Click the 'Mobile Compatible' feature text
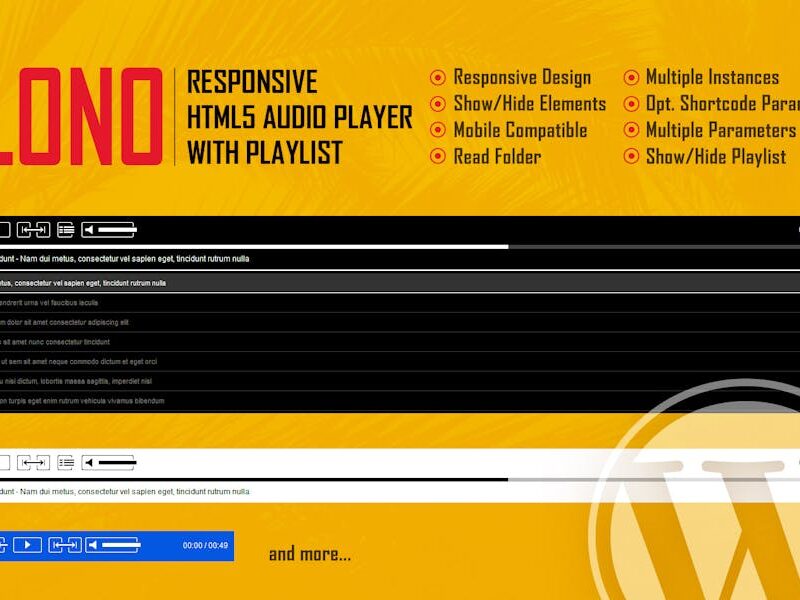This screenshot has height=600, width=800. pyautogui.click(x=520, y=130)
